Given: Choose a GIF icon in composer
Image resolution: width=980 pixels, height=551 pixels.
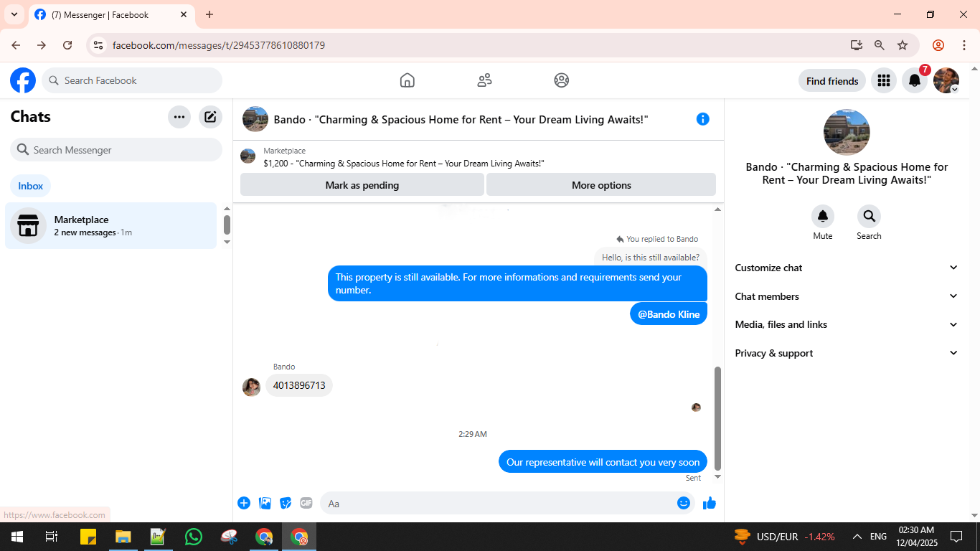Looking at the screenshot, I should pyautogui.click(x=306, y=503).
